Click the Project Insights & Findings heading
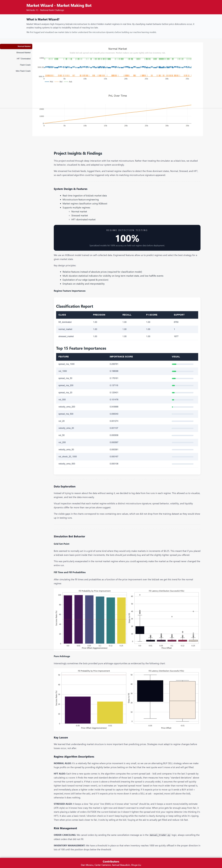The width and height of the screenshot is (222, 868). [x=78, y=153]
